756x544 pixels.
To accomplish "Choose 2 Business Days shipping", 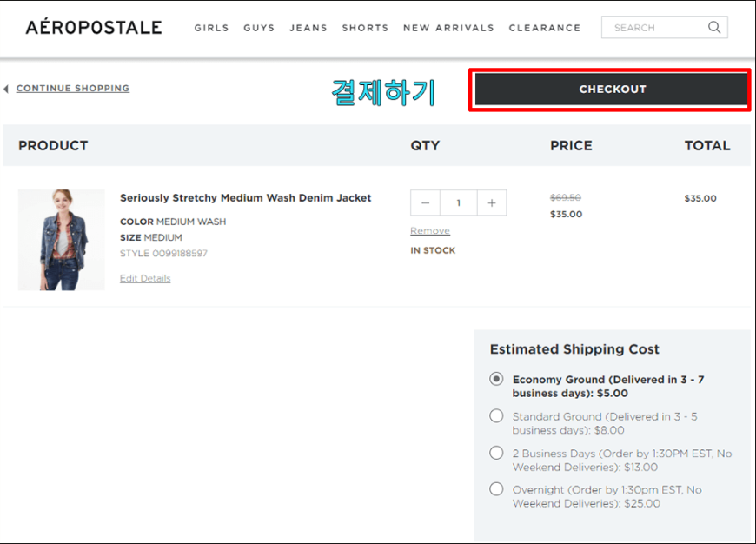I will point(496,453).
